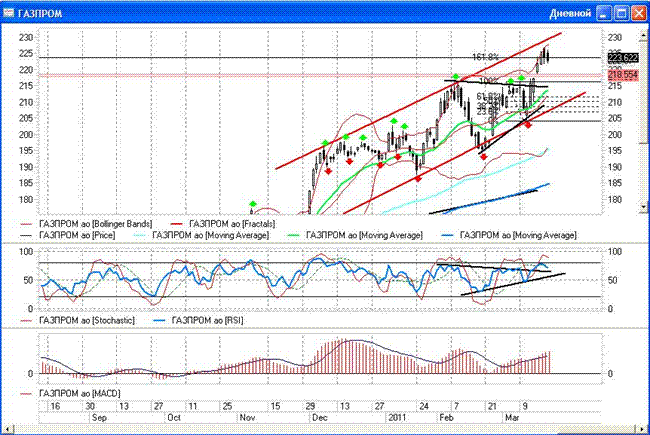Select the ГАЗПРОМ ао [Price] legend entry
The width and height of the screenshot is (650, 435).
[x=68, y=235]
